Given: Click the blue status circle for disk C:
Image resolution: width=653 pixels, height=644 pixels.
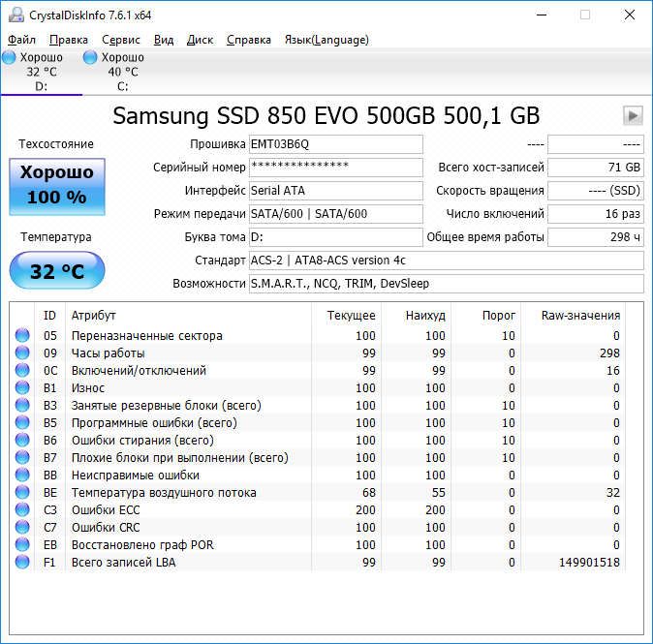Looking at the screenshot, I should pos(90,57).
